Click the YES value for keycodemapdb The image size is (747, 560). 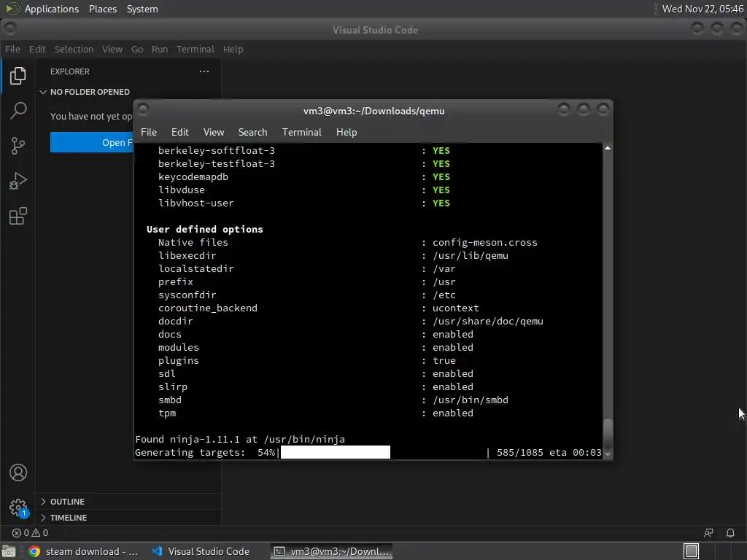[441, 176]
